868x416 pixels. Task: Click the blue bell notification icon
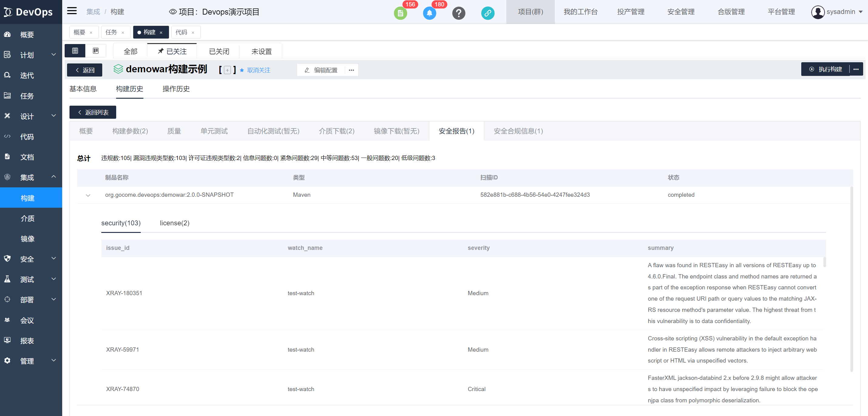pos(429,13)
